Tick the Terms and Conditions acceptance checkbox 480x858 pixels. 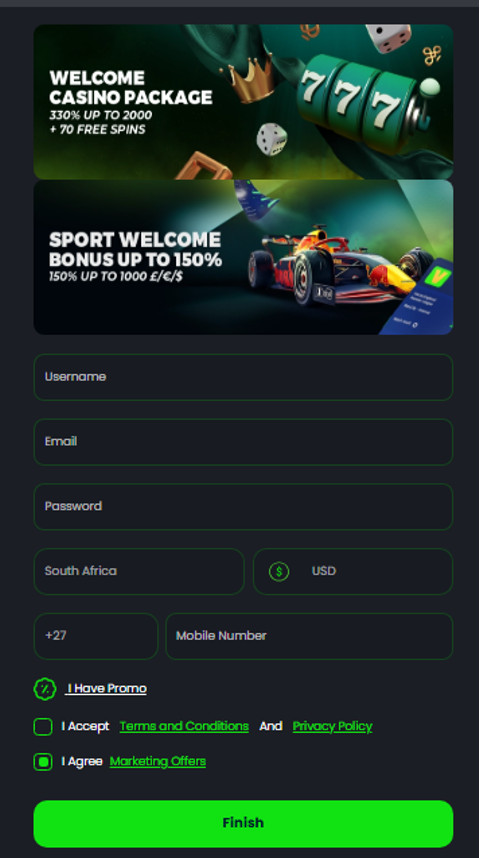tap(43, 727)
